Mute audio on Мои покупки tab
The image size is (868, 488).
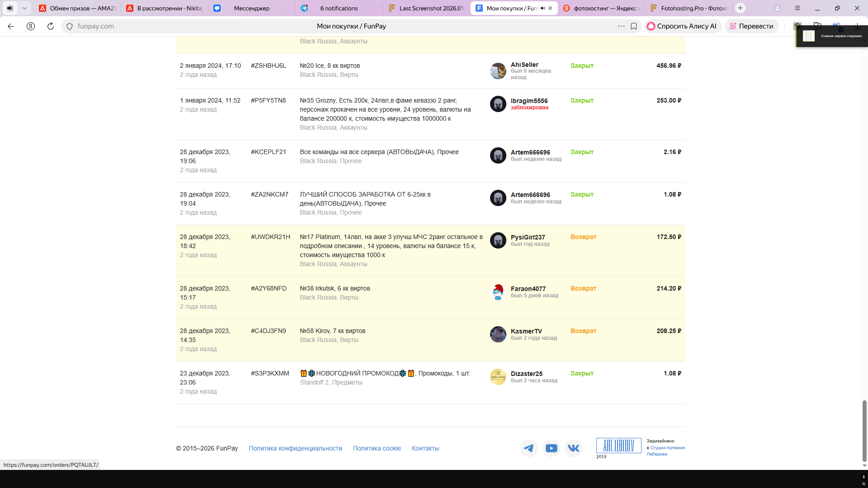[x=542, y=8]
